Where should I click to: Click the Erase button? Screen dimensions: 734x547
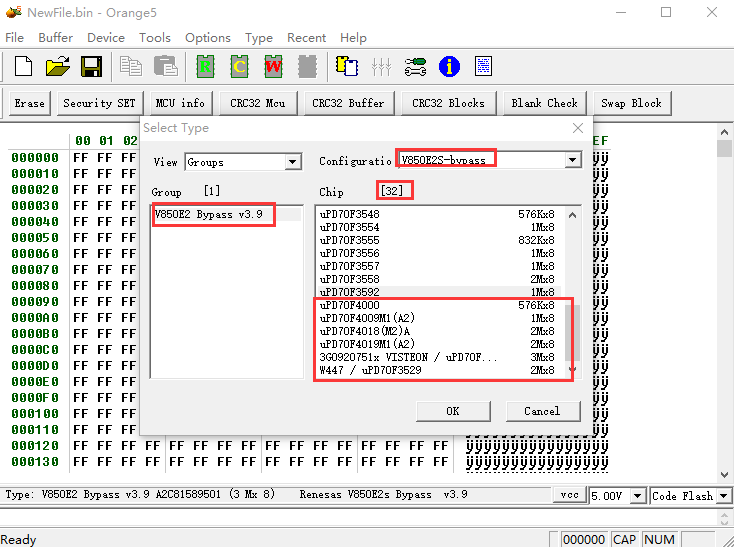coord(29,103)
